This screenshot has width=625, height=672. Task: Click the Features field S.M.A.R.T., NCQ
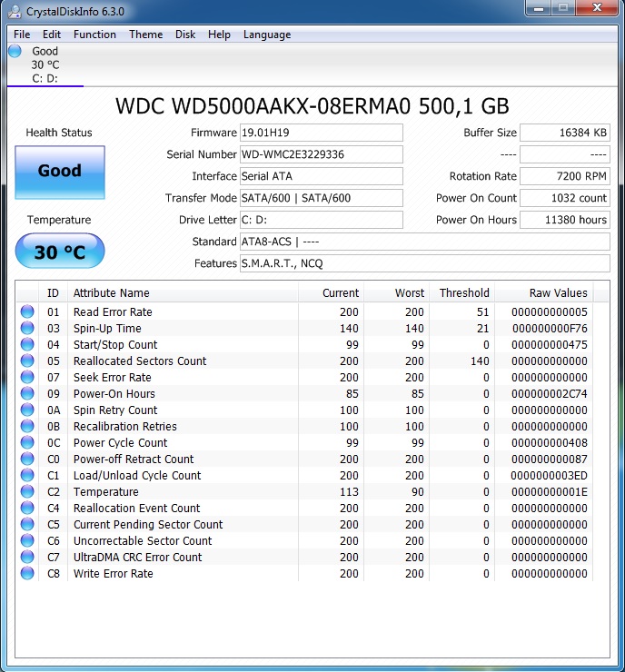[424, 263]
